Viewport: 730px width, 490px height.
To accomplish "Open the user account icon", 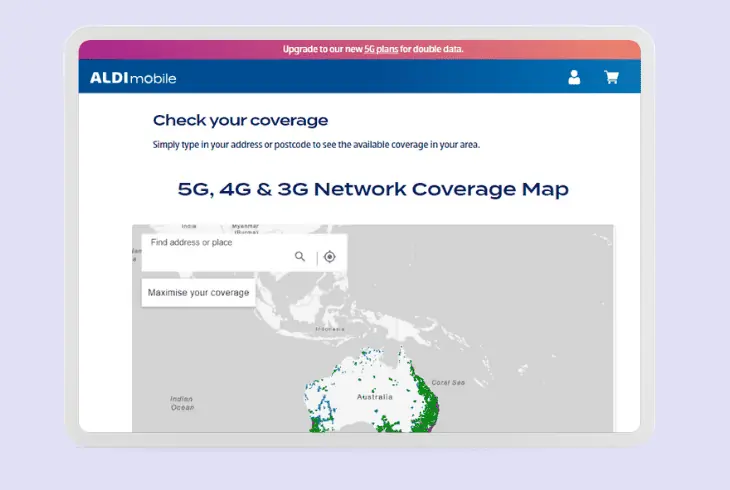I will pyautogui.click(x=574, y=77).
